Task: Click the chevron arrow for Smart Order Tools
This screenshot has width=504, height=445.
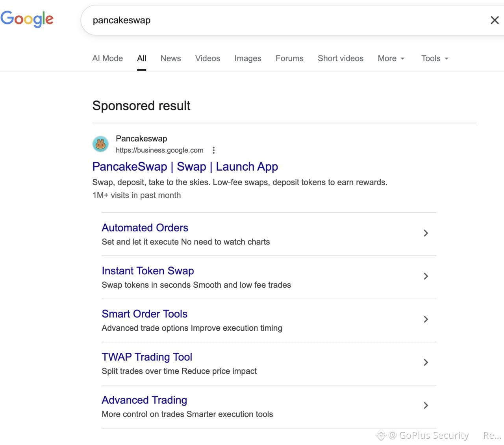Action: point(426,319)
